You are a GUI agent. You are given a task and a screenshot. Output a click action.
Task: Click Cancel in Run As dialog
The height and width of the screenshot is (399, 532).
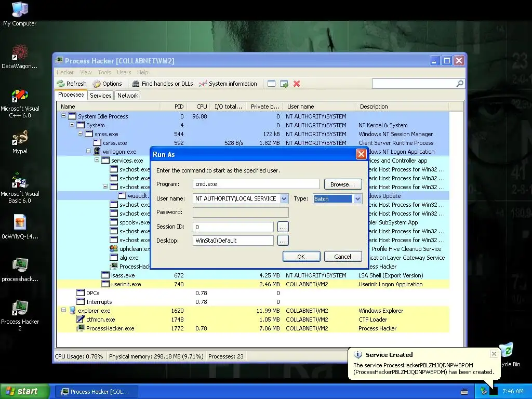click(343, 257)
